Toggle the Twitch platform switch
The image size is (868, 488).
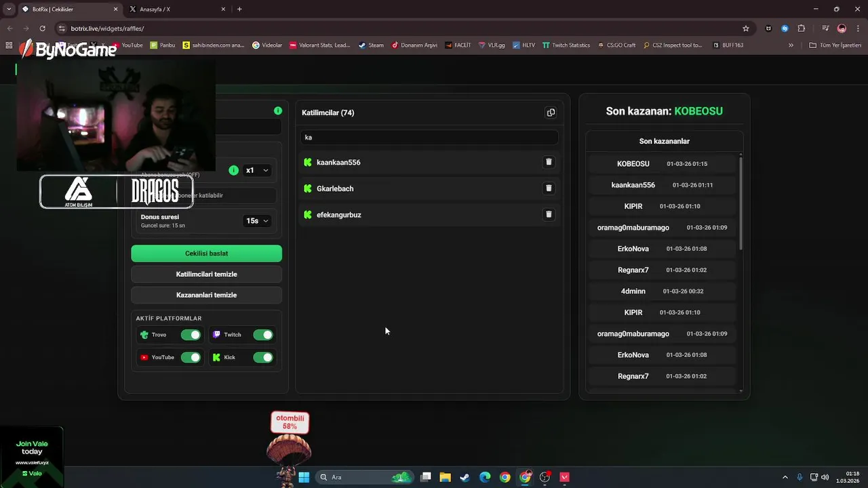click(263, 335)
